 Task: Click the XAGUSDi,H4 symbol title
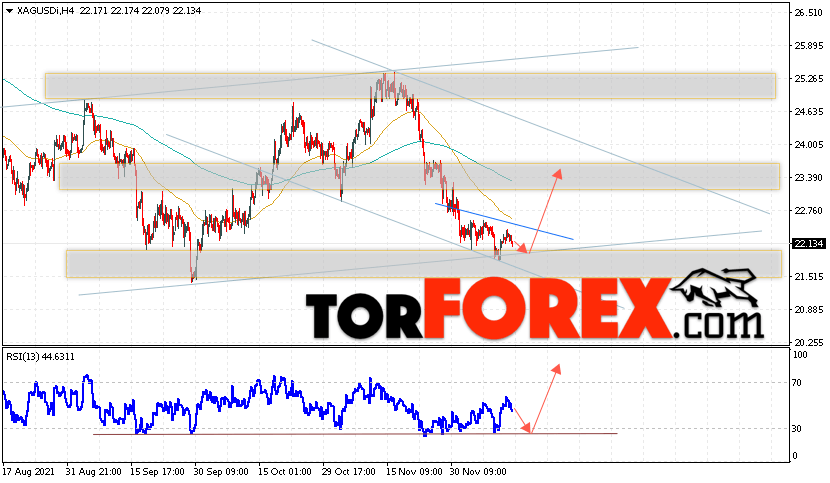coord(45,11)
